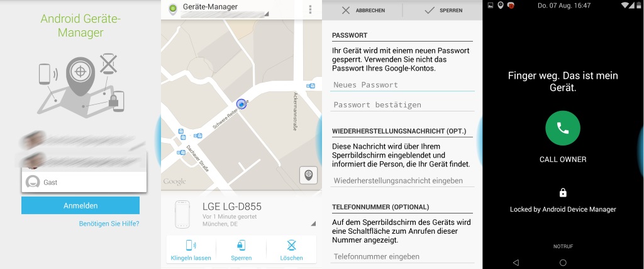
Task: Click the locate-device button on the map
Action: 308,176
